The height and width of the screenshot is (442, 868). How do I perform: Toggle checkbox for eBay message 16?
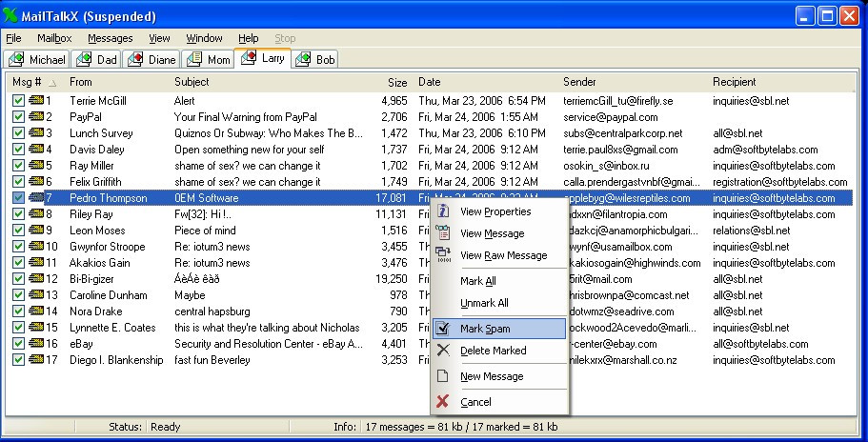click(18, 344)
